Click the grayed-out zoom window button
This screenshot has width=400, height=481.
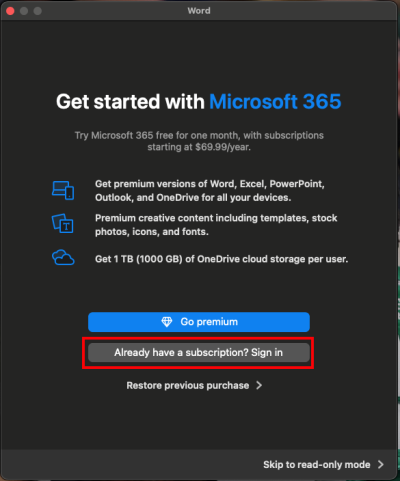coord(38,11)
